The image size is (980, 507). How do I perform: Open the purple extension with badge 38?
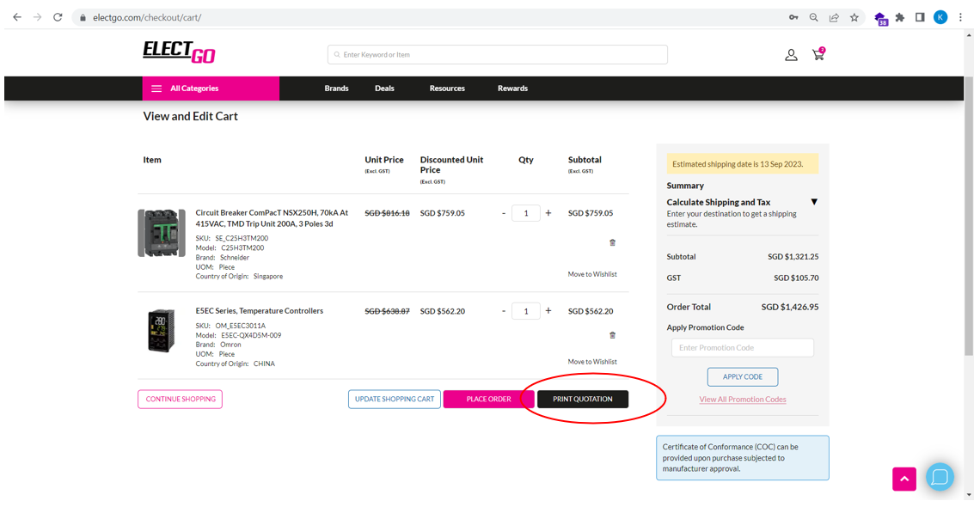point(880,19)
